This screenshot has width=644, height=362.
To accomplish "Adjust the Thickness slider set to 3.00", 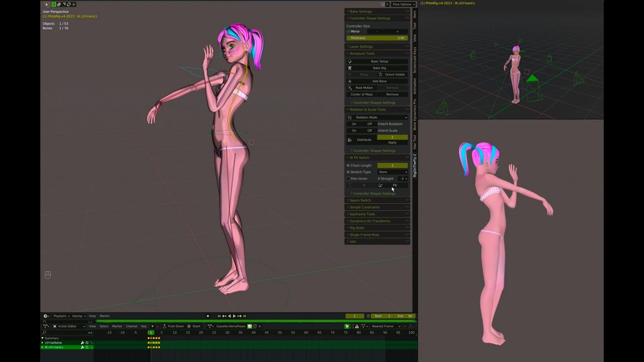I will coord(375,38).
